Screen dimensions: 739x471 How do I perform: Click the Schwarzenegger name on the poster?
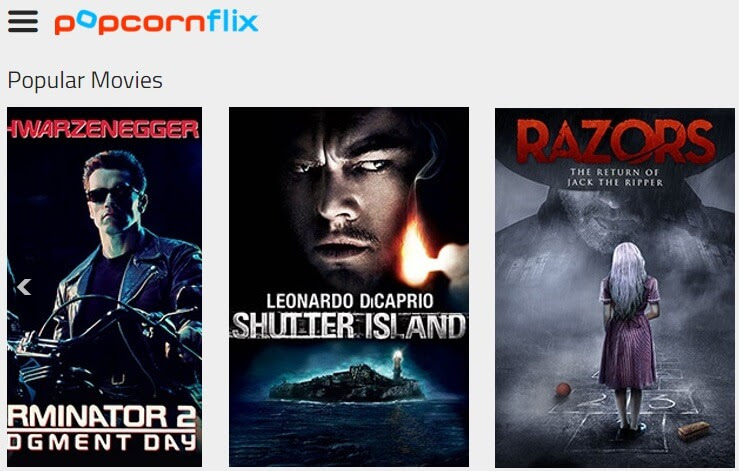coord(104,129)
